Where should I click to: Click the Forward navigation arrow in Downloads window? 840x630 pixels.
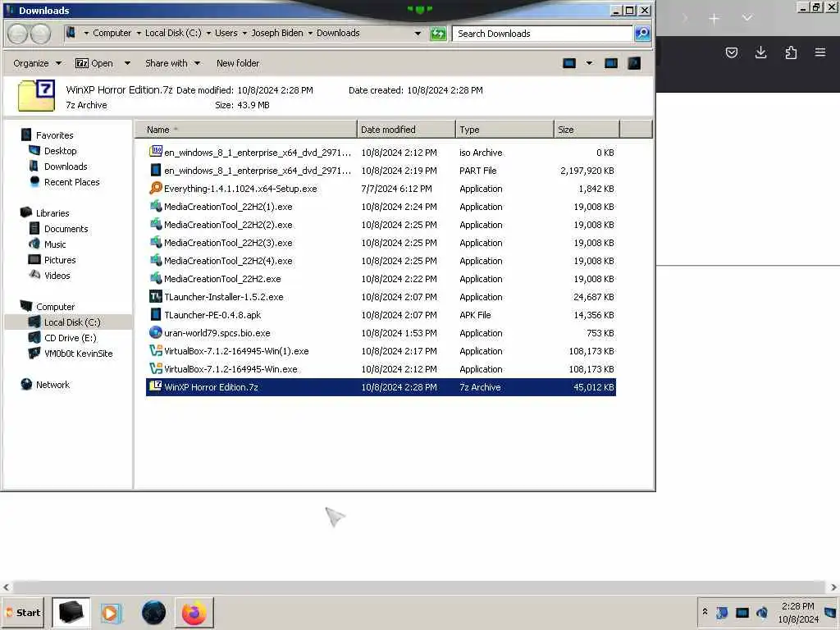[x=41, y=34]
